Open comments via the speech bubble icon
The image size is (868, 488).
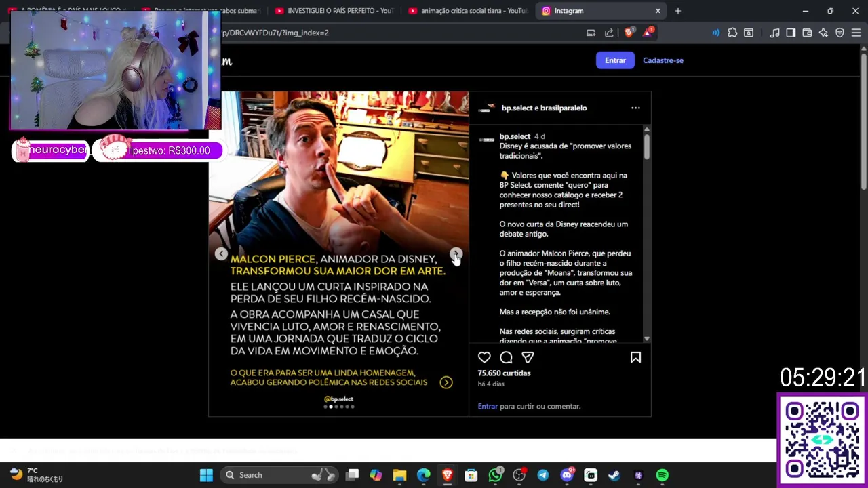click(x=506, y=357)
